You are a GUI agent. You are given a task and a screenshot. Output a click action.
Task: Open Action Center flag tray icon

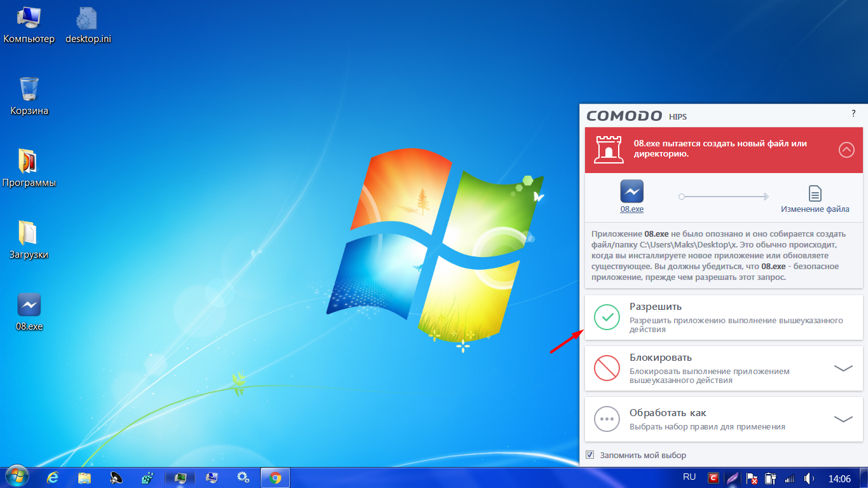pyautogui.click(x=751, y=477)
